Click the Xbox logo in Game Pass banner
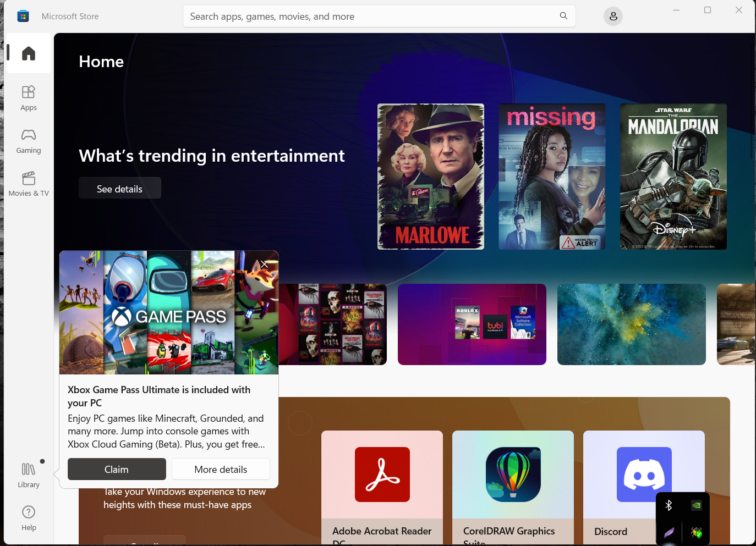 coord(122,317)
